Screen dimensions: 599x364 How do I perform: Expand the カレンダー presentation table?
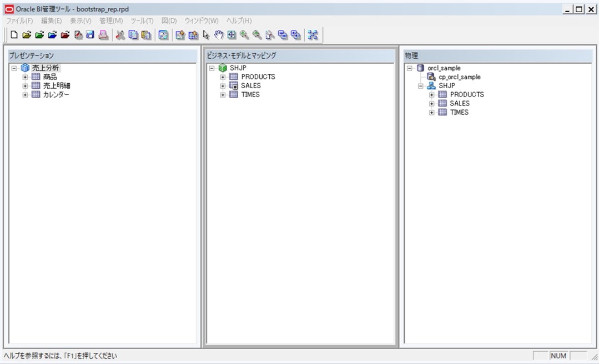[x=25, y=95]
